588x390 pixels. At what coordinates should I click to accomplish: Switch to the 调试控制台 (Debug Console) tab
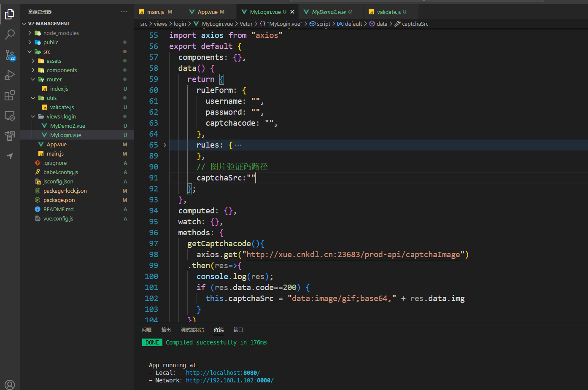192,330
